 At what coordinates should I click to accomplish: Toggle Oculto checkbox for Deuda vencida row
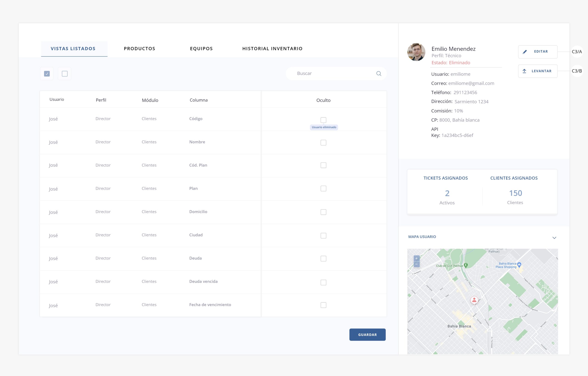pos(323,282)
